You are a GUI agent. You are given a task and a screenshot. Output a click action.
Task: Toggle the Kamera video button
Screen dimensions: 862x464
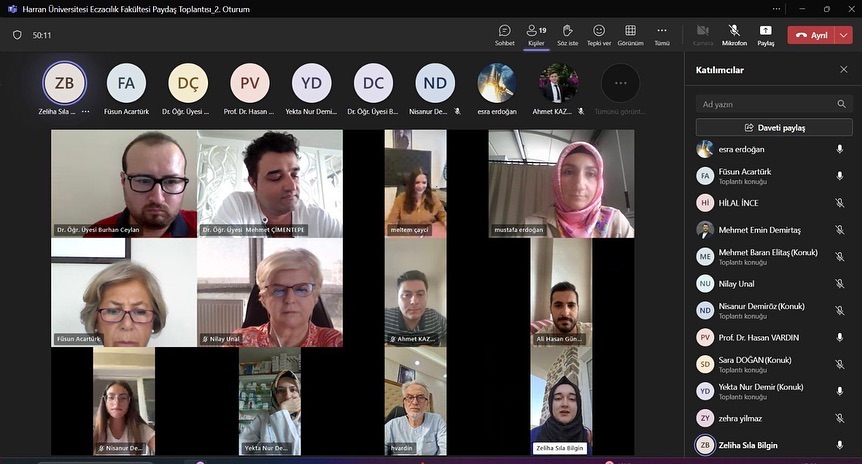pyautogui.click(x=702, y=35)
